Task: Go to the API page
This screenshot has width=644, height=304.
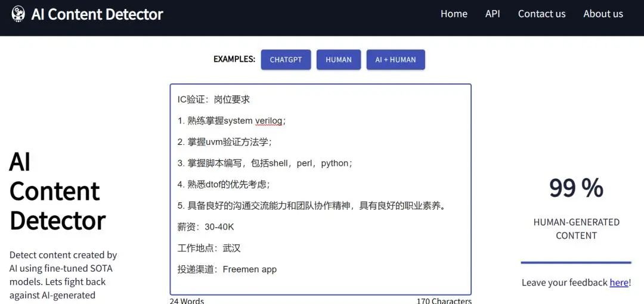Action: pyautogui.click(x=493, y=14)
